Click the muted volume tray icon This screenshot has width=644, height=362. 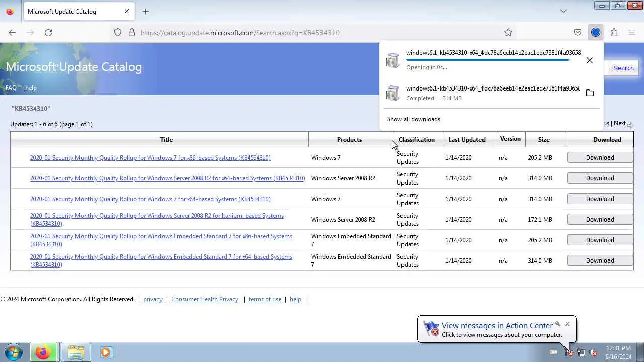pos(593,353)
